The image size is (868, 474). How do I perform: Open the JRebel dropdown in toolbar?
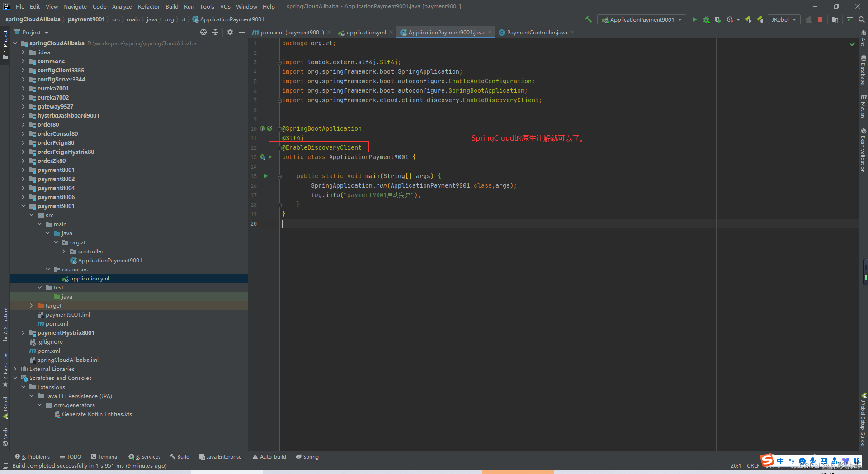pyautogui.click(x=783, y=19)
